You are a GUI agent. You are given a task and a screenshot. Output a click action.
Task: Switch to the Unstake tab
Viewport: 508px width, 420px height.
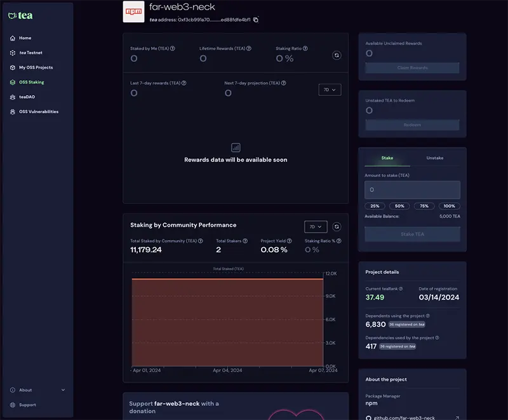pos(435,158)
